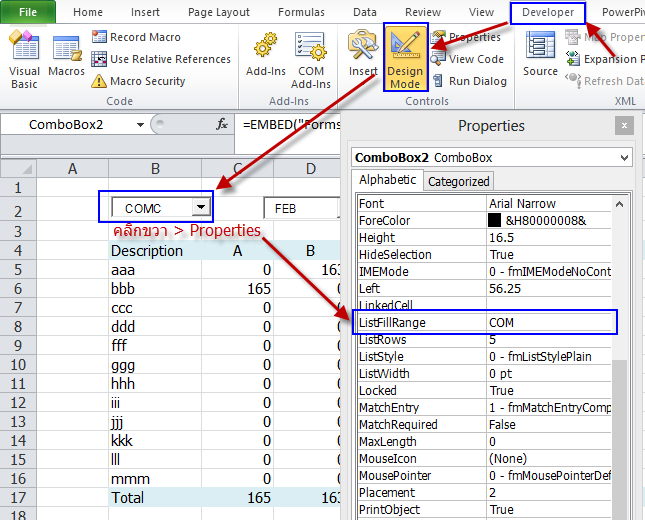Close the Properties window
Viewport: 645px width, 520px height.
tap(624, 126)
